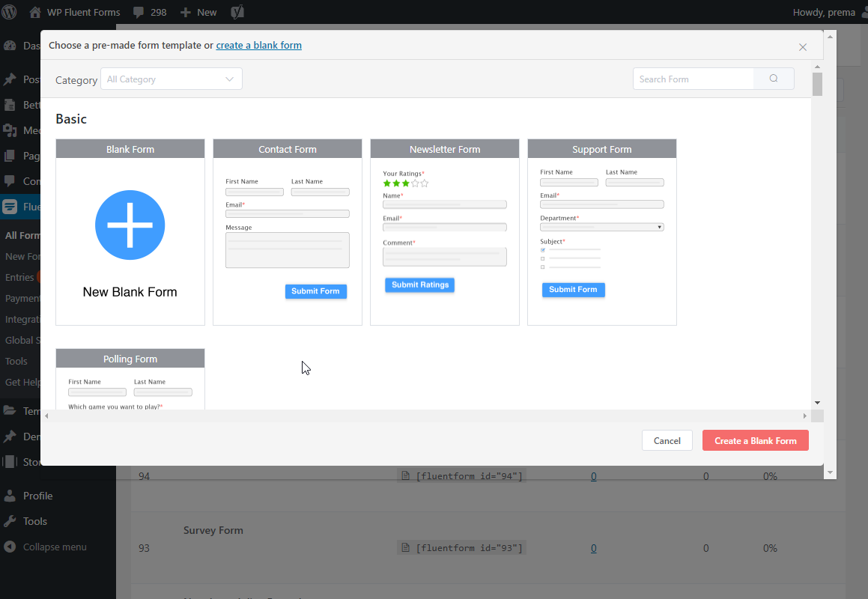Open the Profile menu item
This screenshot has height=599, width=868.
pyautogui.click(x=37, y=496)
